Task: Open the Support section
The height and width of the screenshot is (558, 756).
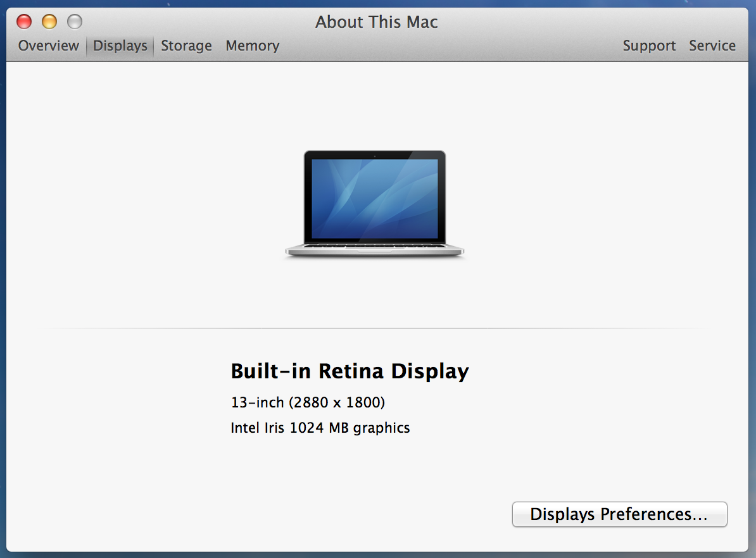Action: tap(649, 46)
